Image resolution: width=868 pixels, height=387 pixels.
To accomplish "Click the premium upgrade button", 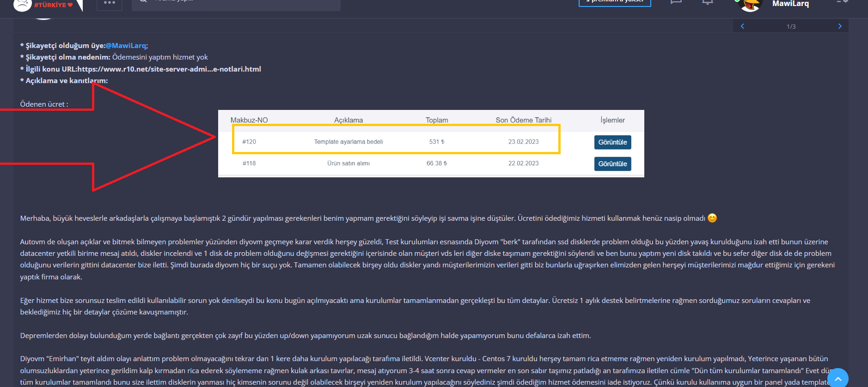I will click(615, 2).
